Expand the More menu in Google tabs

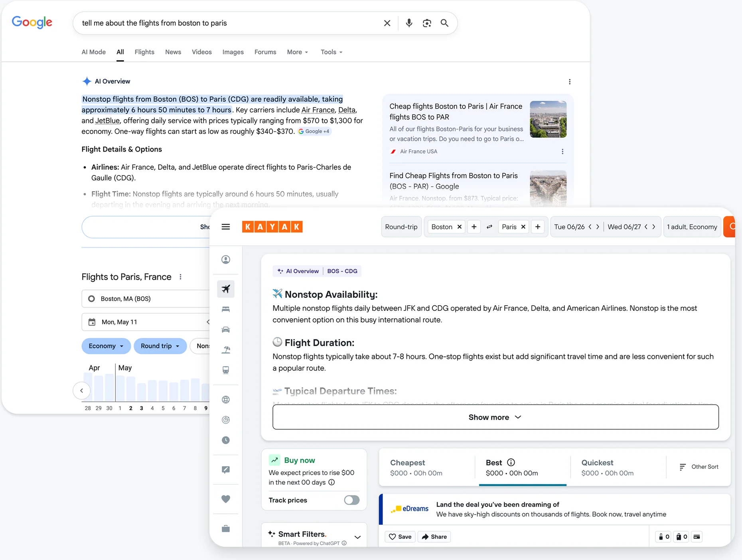click(298, 52)
